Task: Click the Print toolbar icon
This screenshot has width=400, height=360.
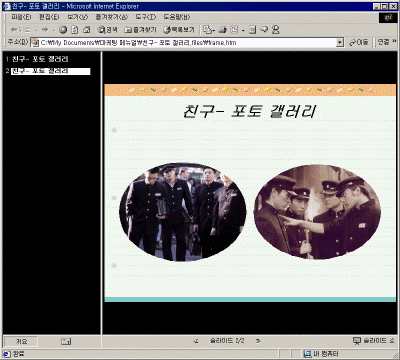Action: pos(223,30)
